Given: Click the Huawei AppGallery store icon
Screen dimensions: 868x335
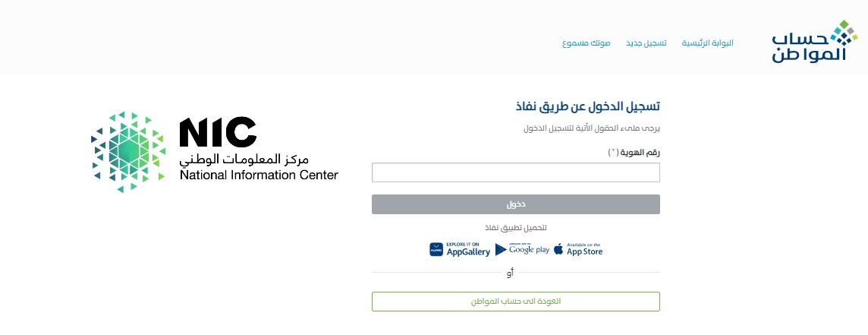Looking at the screenshot, I should pyautogui.click(x=436, y=250).
